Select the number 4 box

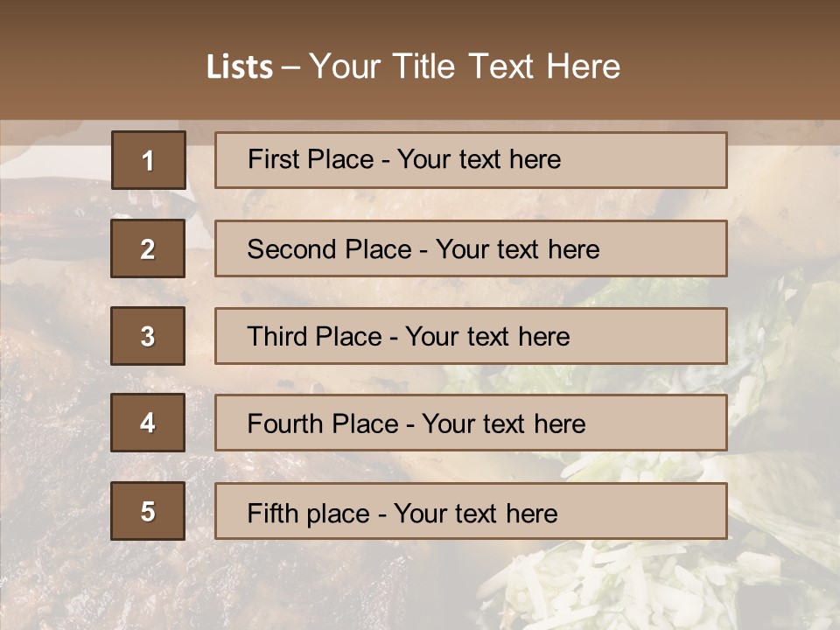click(x=148, y=423)
